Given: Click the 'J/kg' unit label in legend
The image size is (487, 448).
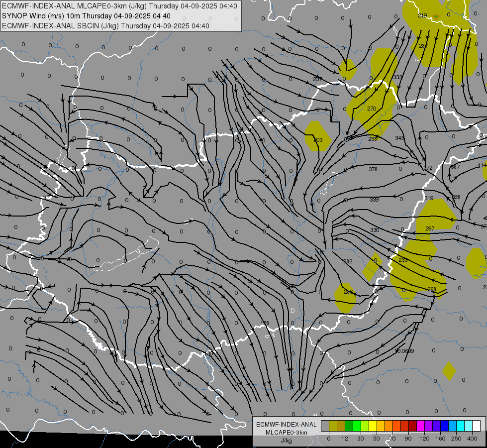Looking at the screenshot, I should (286, 440).
